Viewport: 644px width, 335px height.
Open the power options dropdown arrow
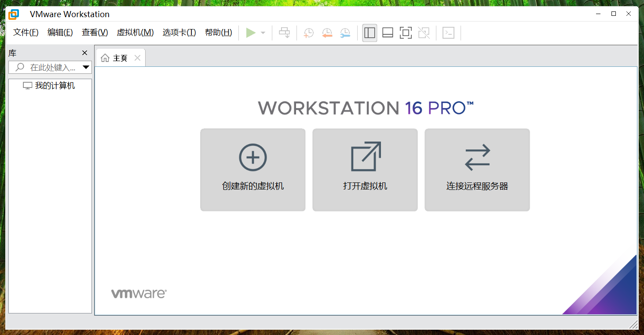point(263,33)
